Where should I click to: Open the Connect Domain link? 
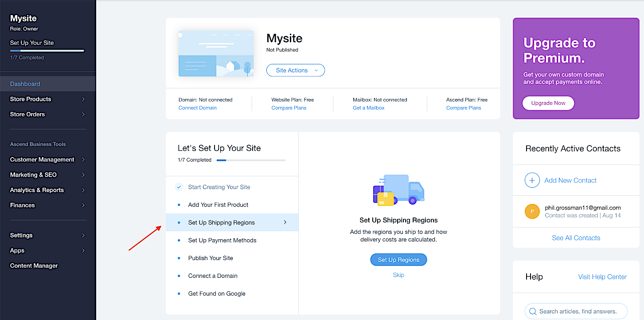[197, 108]
